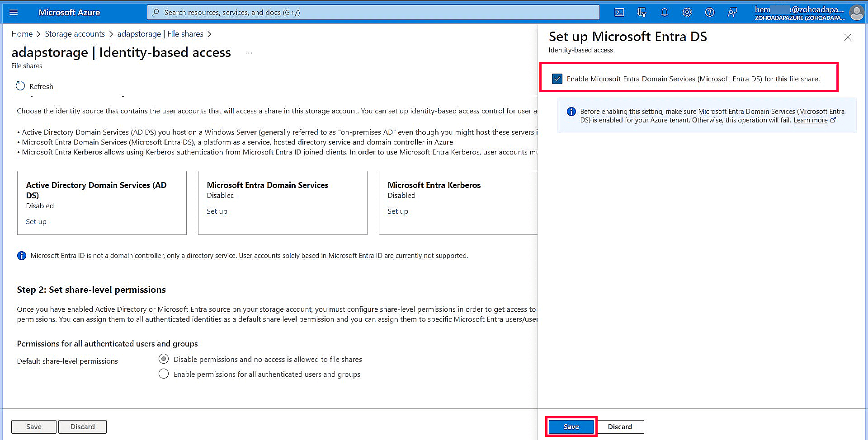Enable Microsoft Entra DS for this file share
868x440 pixels.
tap(557, 79)
